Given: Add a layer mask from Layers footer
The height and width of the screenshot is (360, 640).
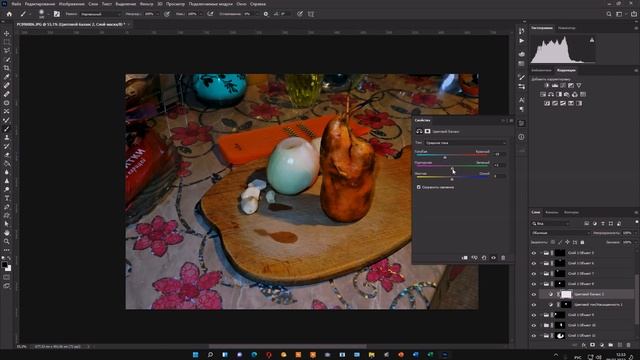Looking at the screenshot, I should point(593,345).
